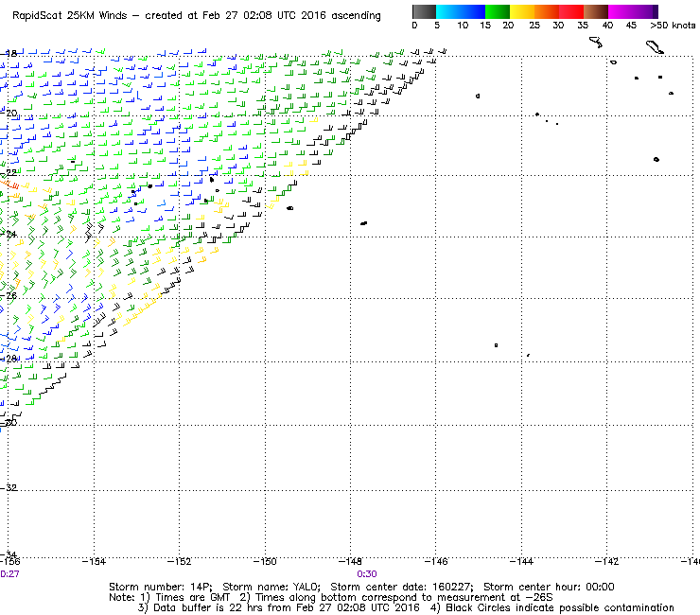Screen dimensions: 700x615
Task: Click the legend tick label '40'
Action: coord(607,26)
